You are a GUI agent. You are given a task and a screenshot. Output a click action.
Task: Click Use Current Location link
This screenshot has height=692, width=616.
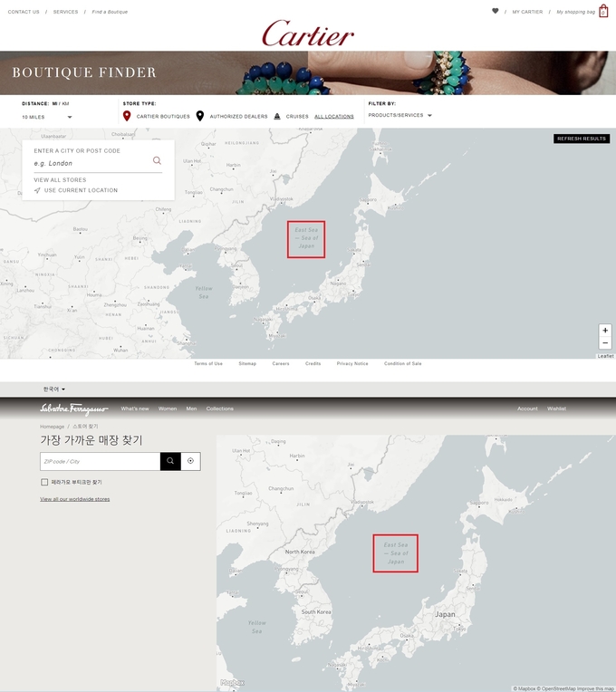[x=81, y=190]
